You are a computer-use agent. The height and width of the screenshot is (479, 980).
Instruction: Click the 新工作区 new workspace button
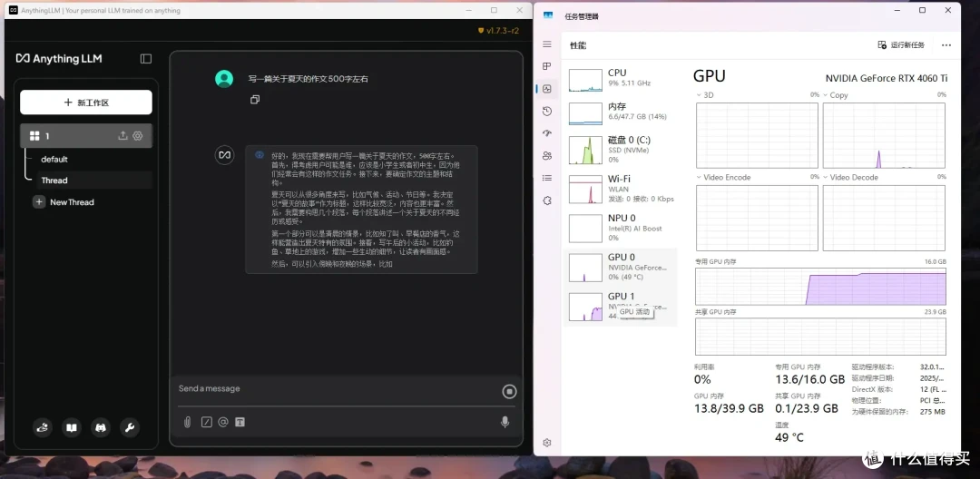[x=86, y=103]
